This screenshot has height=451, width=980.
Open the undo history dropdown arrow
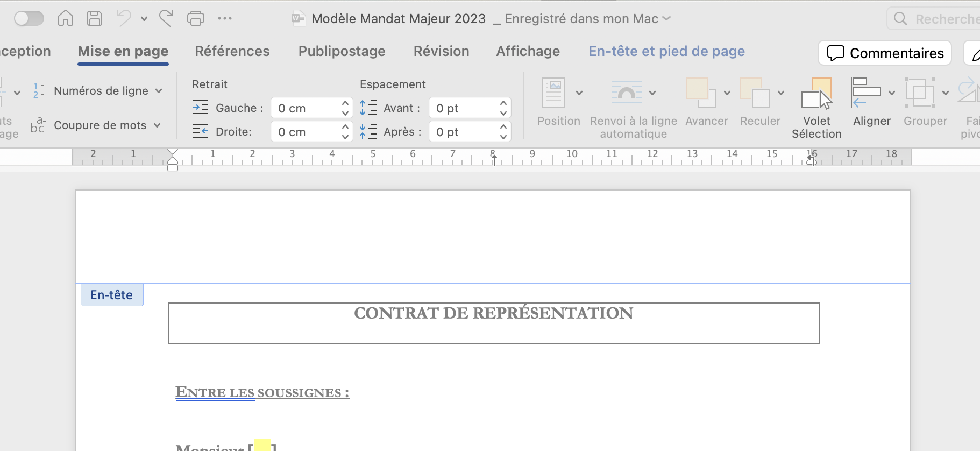point(144,19)
